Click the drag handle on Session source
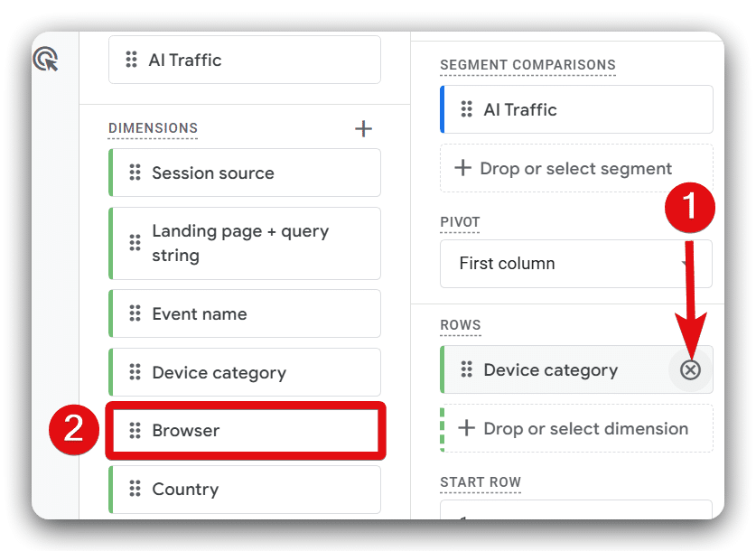756x551 pixels. coord(133,173)
